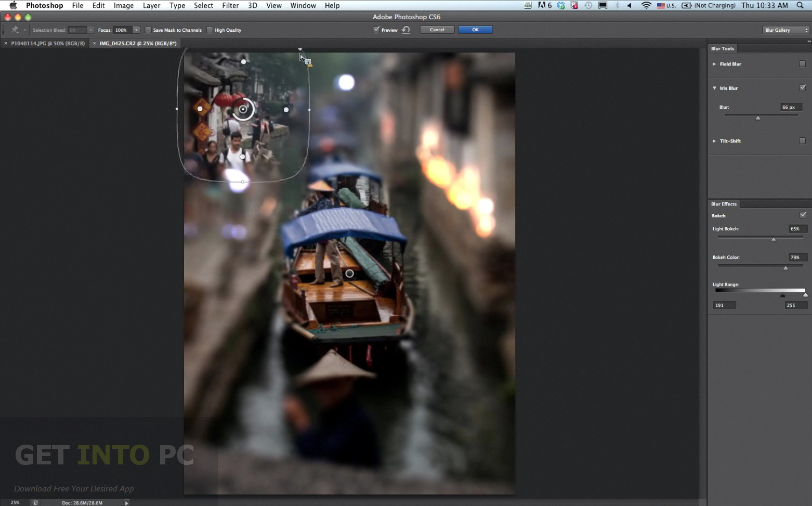This screenshot has width=812, height=506.
Task: Click the Light Range black point handle
Action: pos(783,295)
